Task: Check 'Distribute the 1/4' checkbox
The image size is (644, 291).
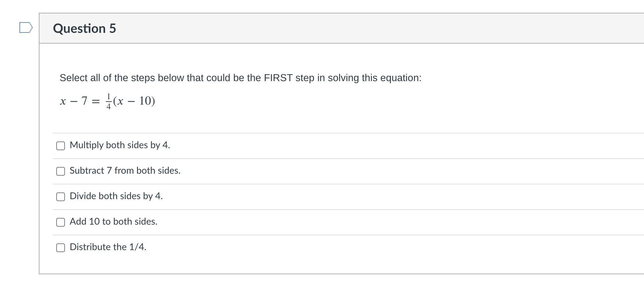Action: pyautogui.click(x=61, y=248)
